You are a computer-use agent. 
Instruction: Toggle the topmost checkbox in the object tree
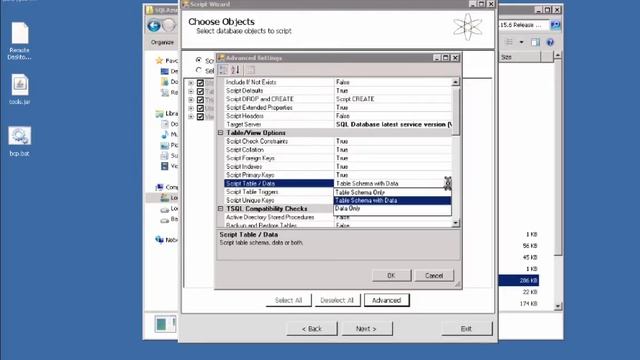coord(200,83)
